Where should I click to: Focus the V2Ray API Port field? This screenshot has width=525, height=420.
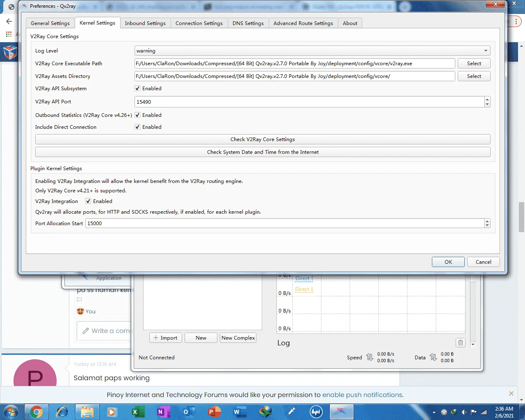point(309,102)
